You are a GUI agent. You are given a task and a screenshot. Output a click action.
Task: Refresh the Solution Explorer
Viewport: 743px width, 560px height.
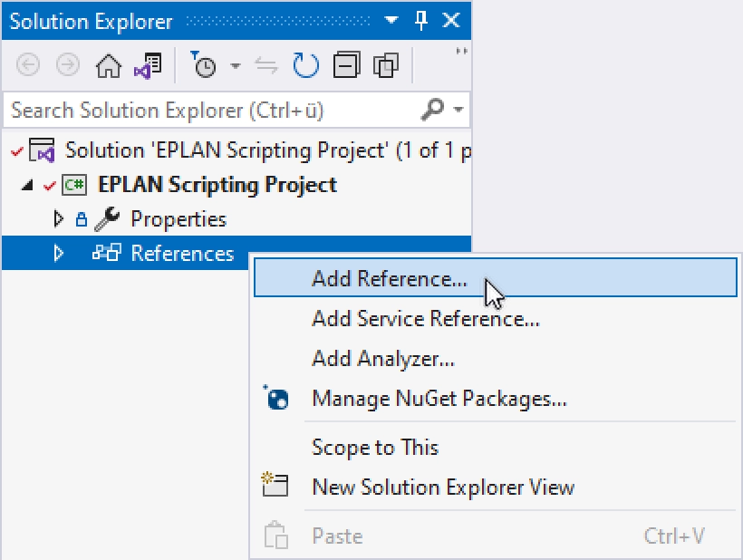coord(305,65)
